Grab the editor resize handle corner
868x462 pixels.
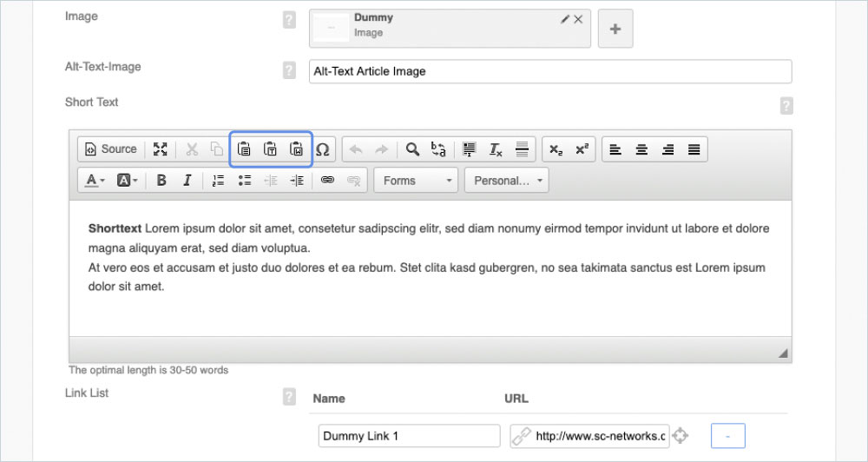pyautogui.click(x=783, y=353)
